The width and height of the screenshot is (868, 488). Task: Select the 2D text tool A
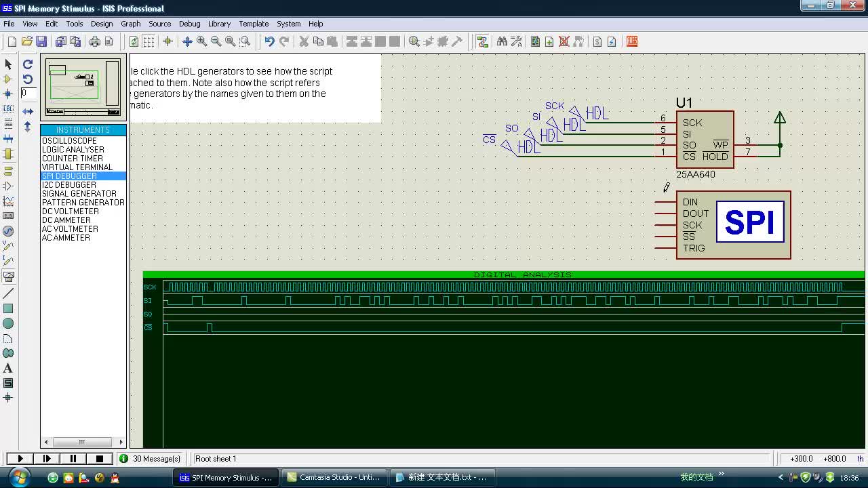pos(8,368)
